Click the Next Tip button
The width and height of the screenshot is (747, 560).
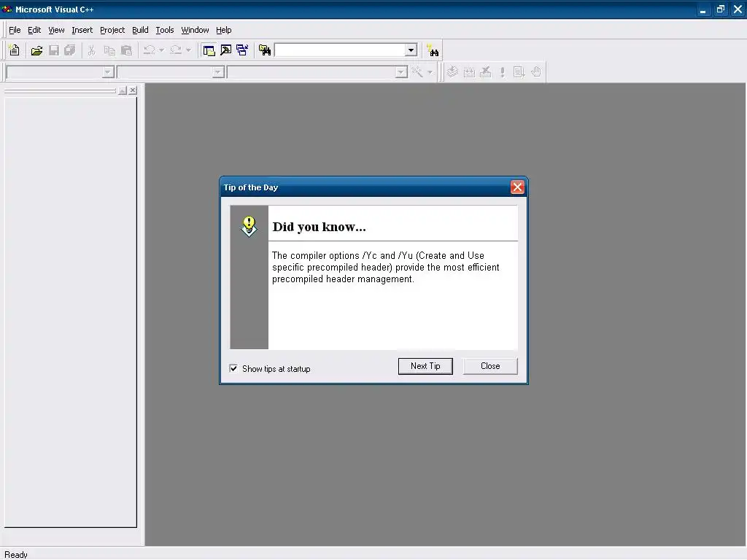[425, 366]
